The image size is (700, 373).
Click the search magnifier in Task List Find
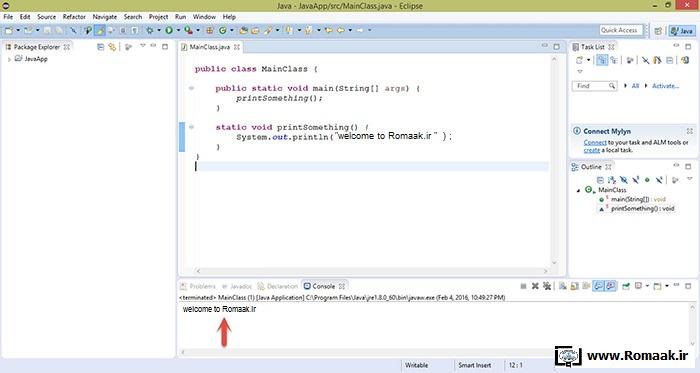pos(612,86)
